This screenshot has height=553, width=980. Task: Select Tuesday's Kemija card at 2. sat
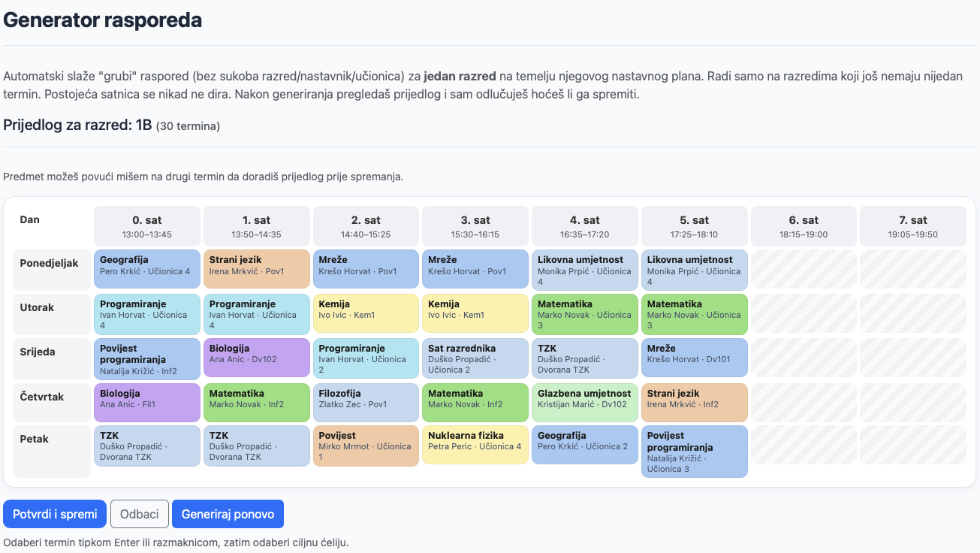366,314
